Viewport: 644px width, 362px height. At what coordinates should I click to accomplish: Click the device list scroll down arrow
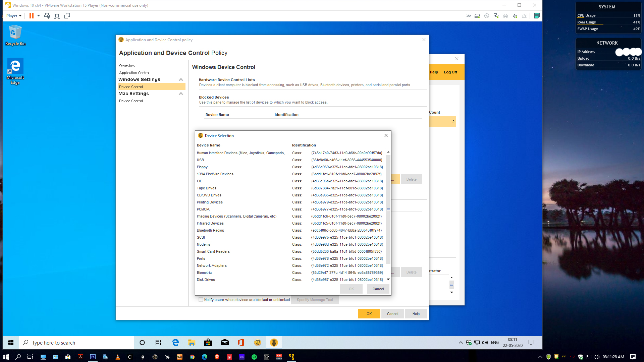click(388, 279)
